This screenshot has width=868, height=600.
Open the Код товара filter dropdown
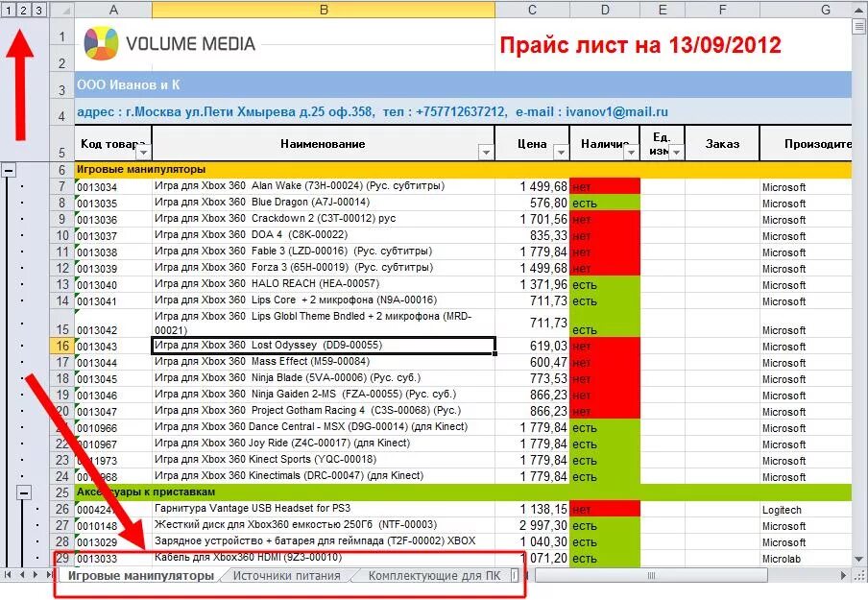(x=143, y=153)
